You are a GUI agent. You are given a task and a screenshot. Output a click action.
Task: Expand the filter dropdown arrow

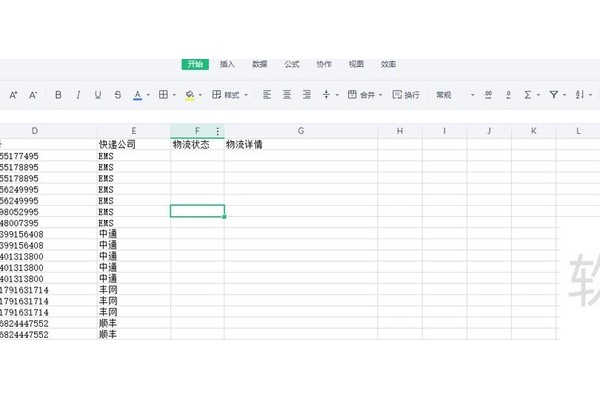(x=564, y=95)
